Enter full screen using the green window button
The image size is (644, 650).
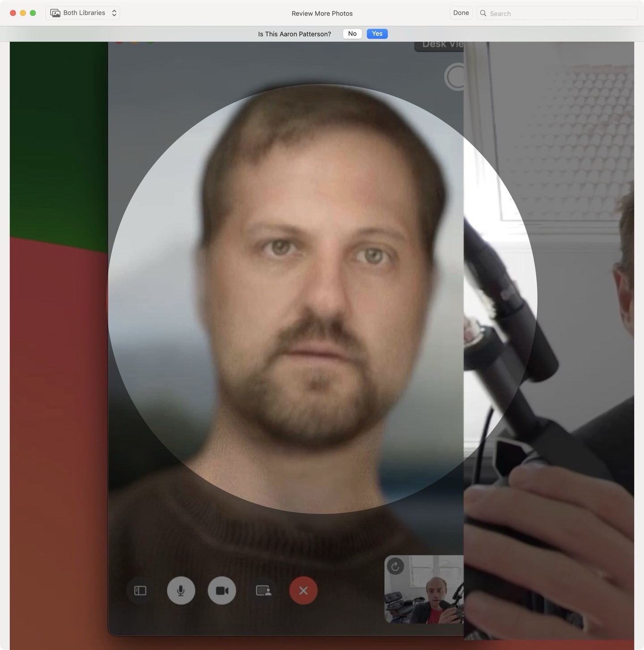click(33, 13)
